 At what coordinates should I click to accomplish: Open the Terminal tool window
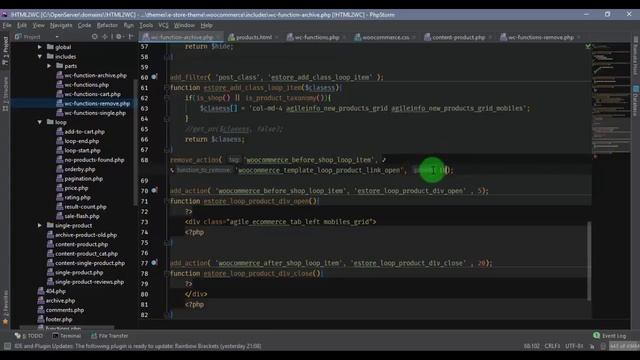pos(67,336)
